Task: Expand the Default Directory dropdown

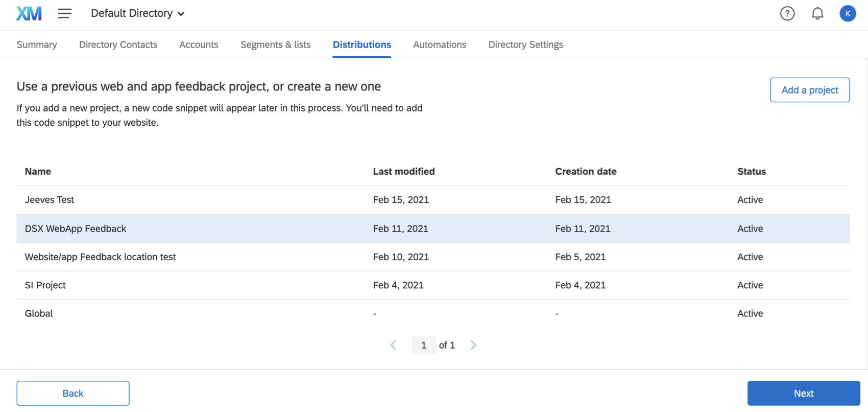Action: (137, 13)
